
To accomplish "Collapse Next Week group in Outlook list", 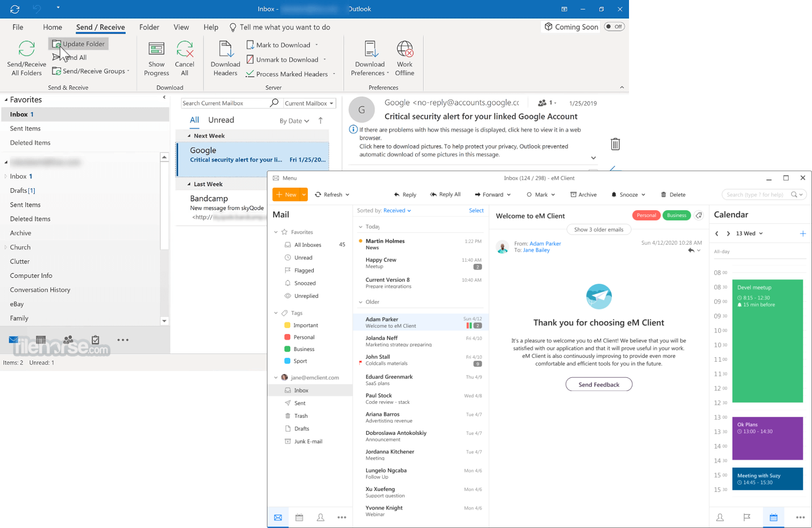I will click(189, 136).
